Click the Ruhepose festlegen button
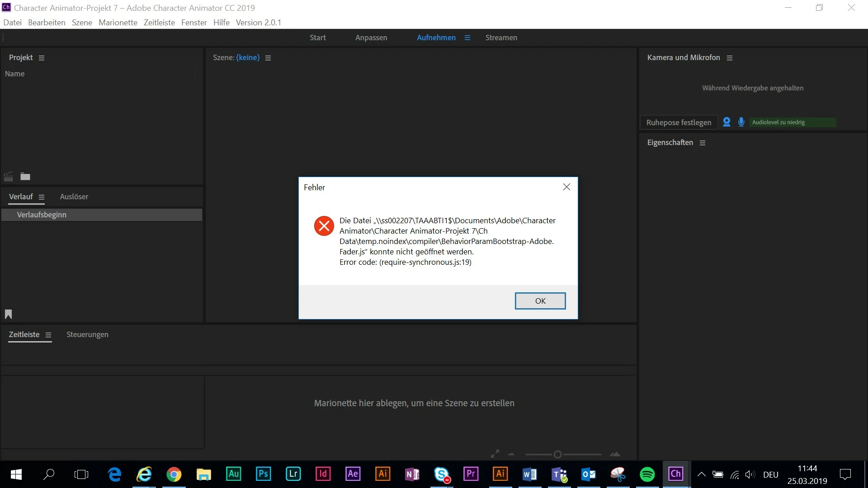This screenshot has width=868, height=488. click(679, 122)
